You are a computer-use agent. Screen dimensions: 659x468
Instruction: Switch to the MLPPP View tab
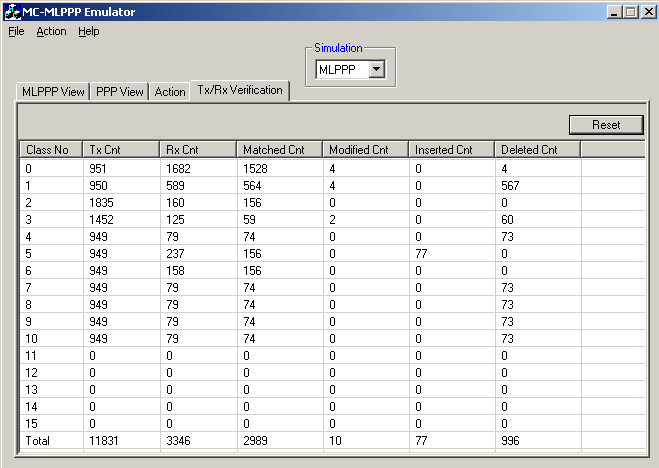(x=53, y=92)
